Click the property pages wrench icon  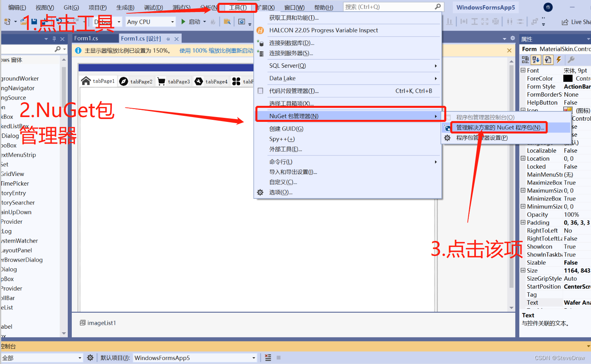point(571,60)
